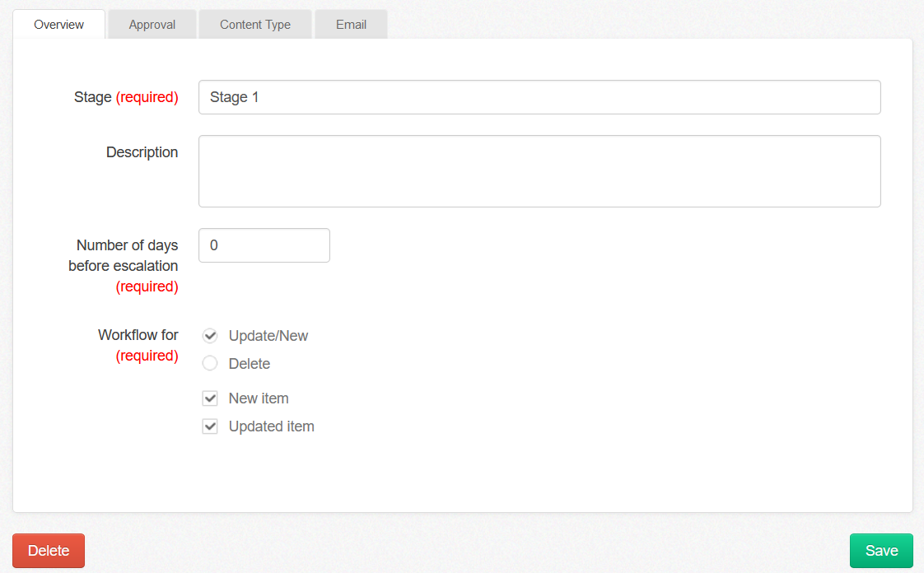Select the Overview tab
Screen dimensions: 924x573
click(58, 24)
